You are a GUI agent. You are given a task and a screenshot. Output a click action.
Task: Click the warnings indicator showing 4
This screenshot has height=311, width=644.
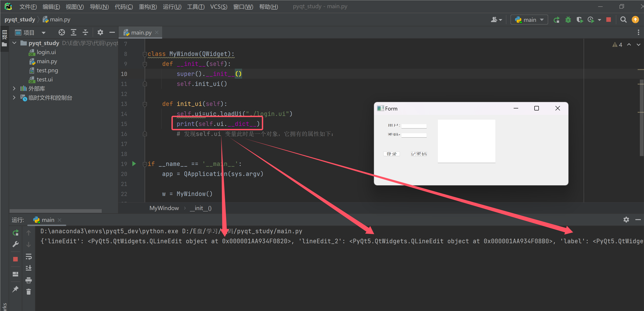pyautogui.click(x=617, y=45)
